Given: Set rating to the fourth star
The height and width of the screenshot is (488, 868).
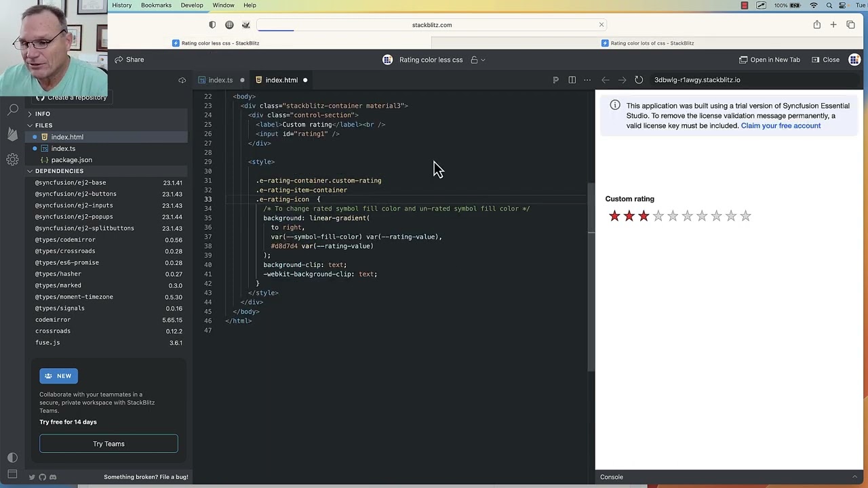Looking at the screenshot, I should (658, 216).
